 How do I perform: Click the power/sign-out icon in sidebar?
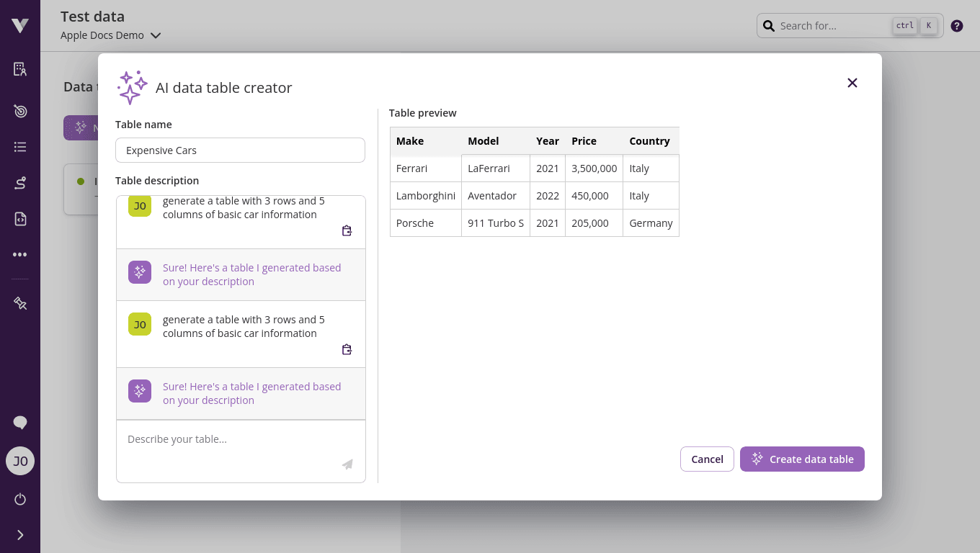(19, 499)
